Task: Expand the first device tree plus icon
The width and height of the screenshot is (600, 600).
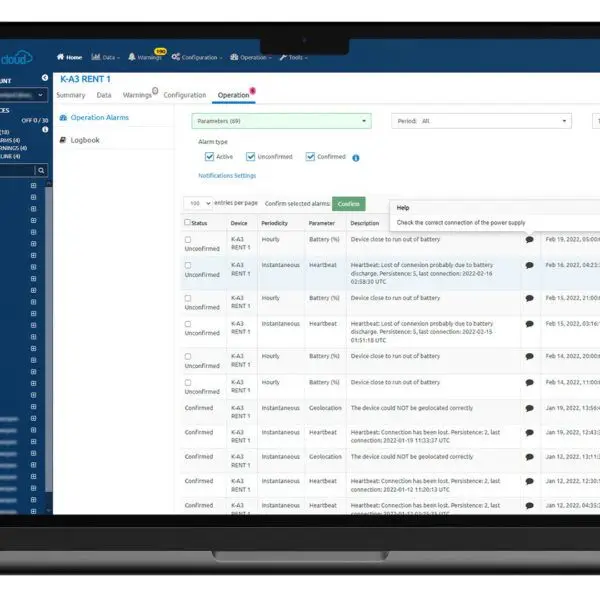Action: click(33, 186)
